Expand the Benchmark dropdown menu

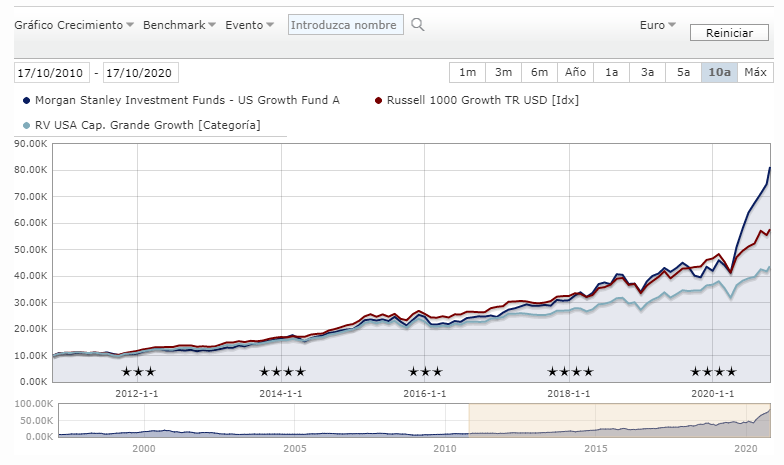(179, 25)
